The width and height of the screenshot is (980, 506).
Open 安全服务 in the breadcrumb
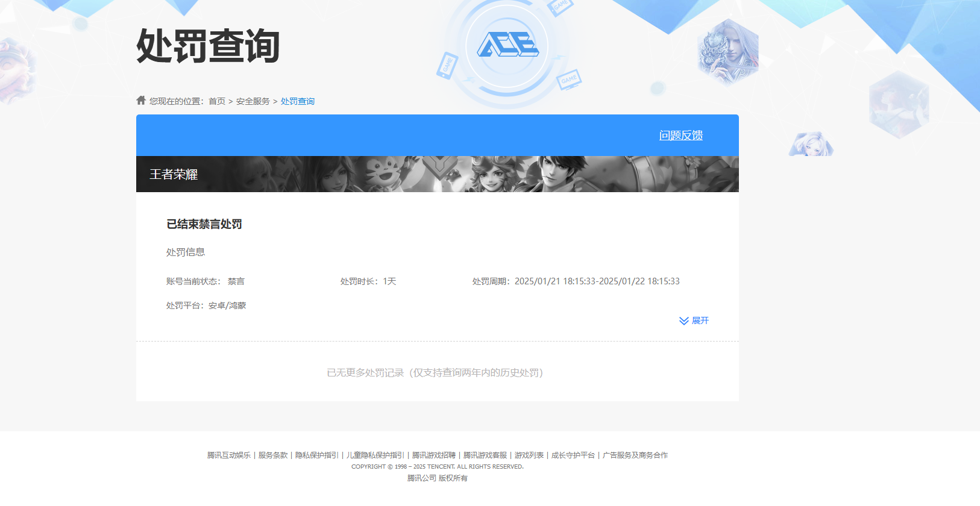(x=253, y=101)
